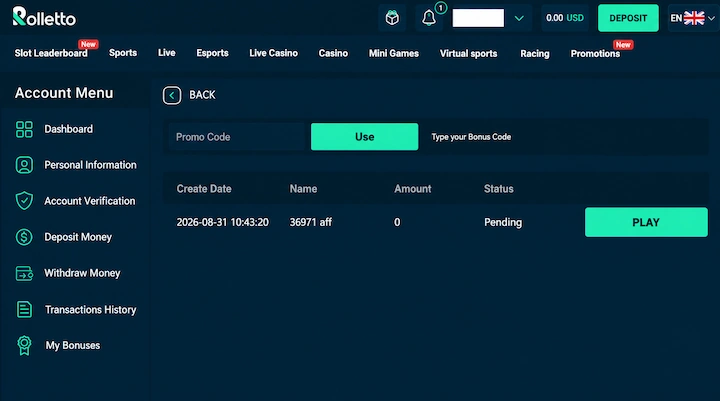Go to the Sports section
Screen dimensions: 720x401
(x=123, y=53)
